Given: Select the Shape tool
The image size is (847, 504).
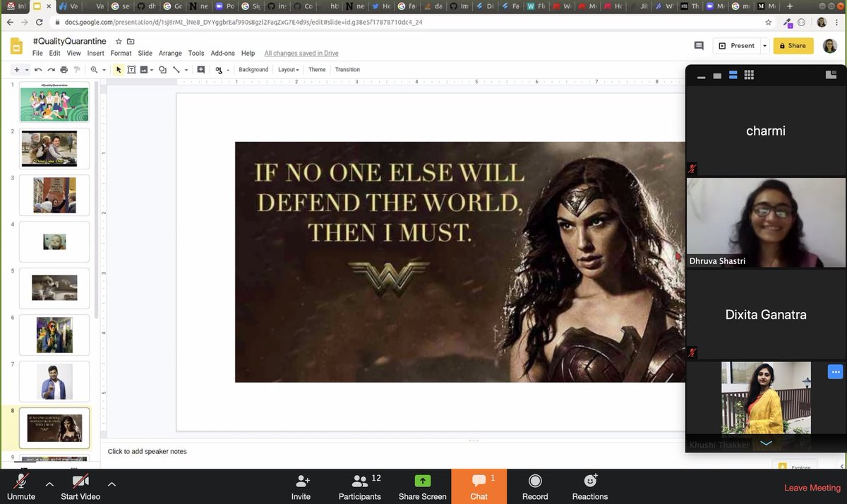Looking at the screenshot, I should point(163,70).
